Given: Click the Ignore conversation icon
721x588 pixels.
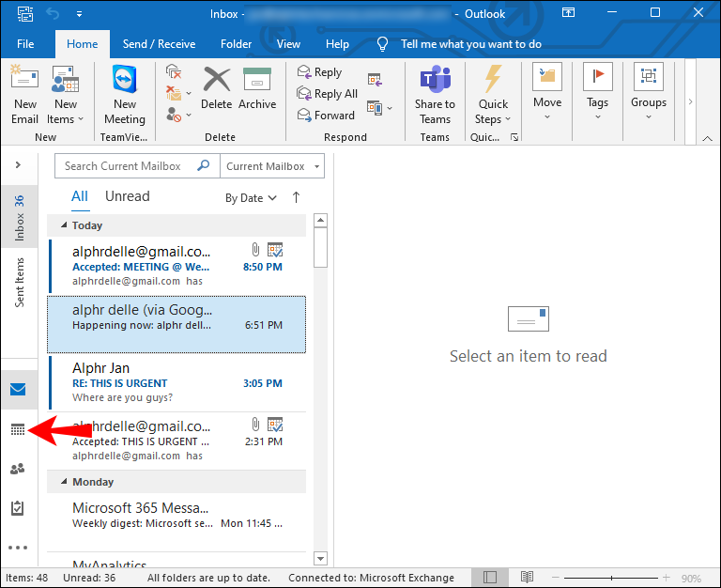Looking at the screenshot, I should (174, 71).
